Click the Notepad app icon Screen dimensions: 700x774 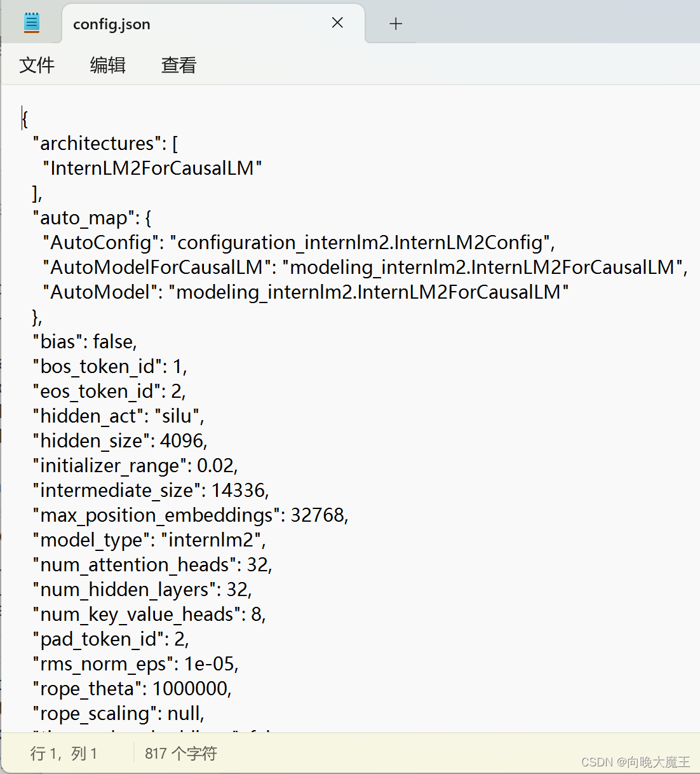(32, 24)
